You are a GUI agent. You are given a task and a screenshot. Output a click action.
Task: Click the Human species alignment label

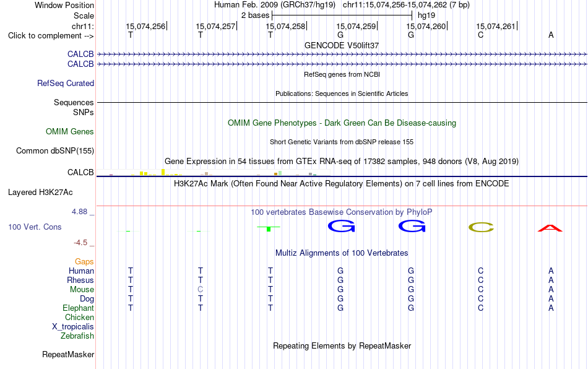click(x=81, y=271)
